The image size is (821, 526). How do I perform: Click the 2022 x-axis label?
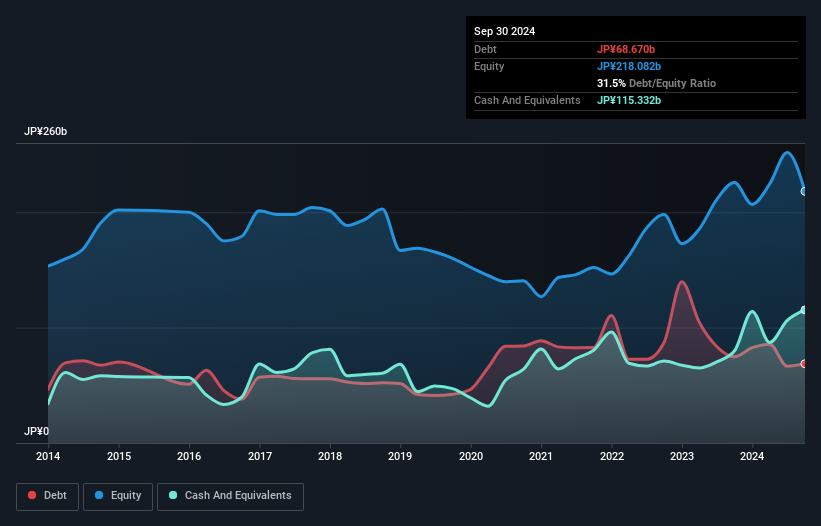coord(612,456)
